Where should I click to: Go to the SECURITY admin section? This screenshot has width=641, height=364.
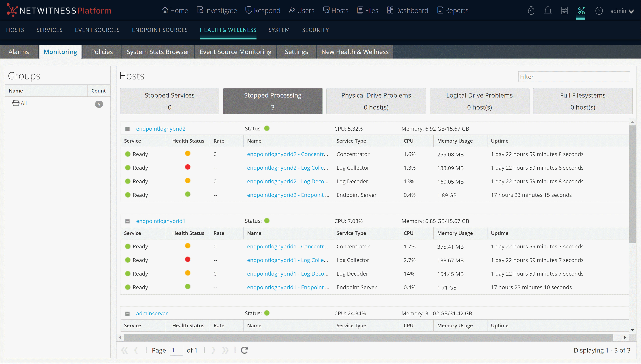coord(316,30)
